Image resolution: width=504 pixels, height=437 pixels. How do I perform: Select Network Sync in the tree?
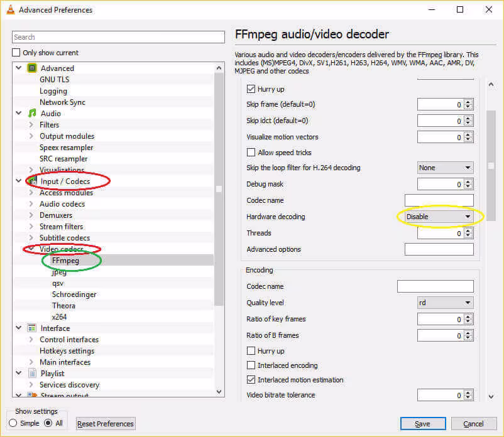coord(62,102)
